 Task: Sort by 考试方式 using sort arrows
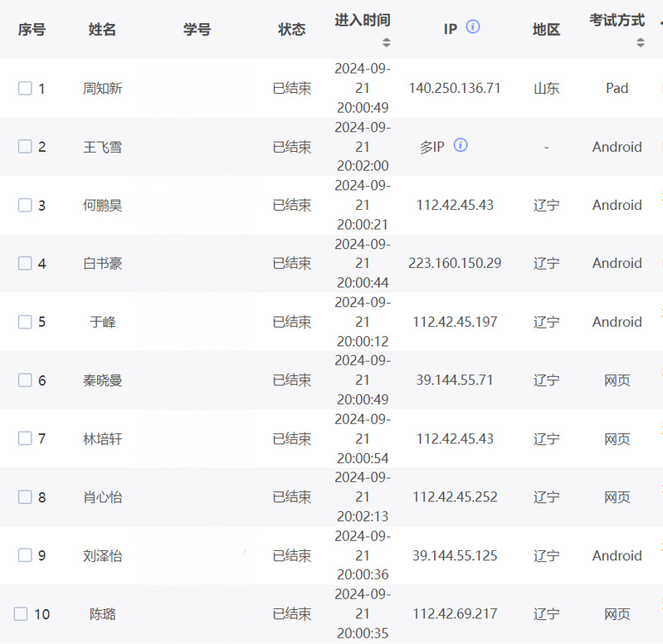pyautogui.click(x=640, y=42)
